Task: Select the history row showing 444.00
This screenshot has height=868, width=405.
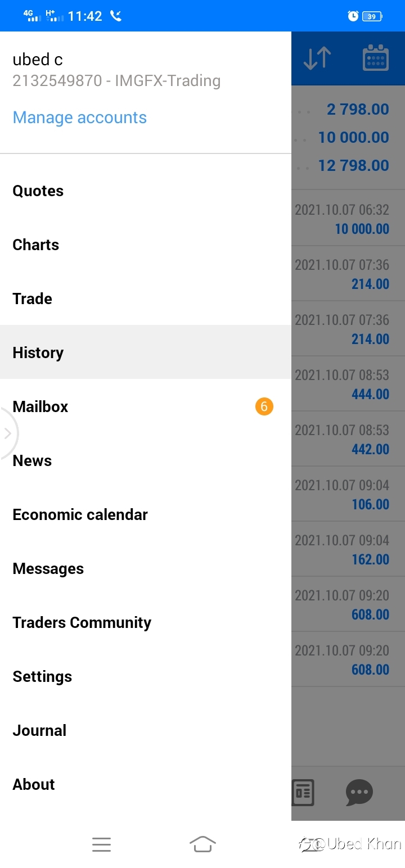Action: 348,384
